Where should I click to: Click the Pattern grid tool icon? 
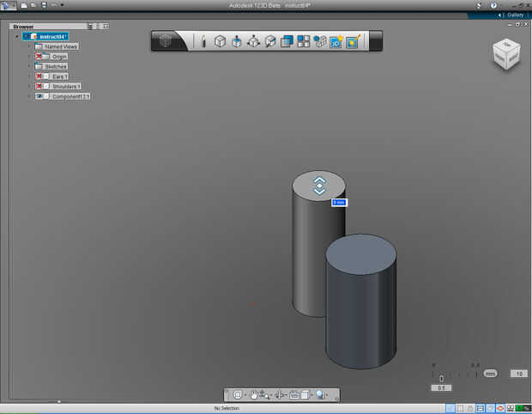[304, 41]
